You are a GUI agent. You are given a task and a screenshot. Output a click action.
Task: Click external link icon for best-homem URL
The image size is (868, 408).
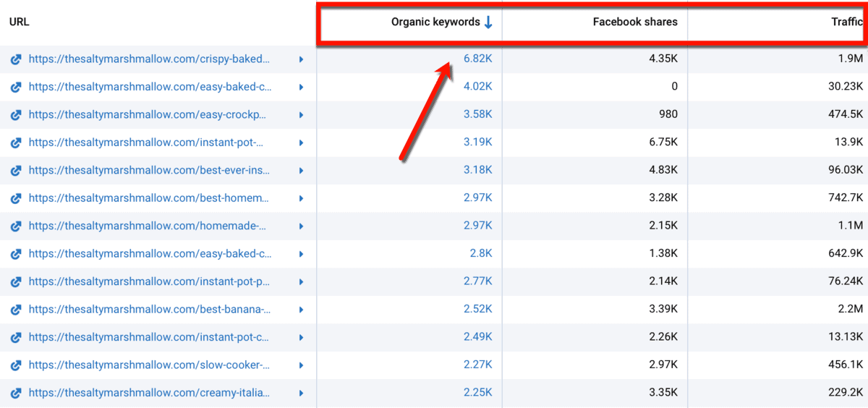tap(16, 198)
